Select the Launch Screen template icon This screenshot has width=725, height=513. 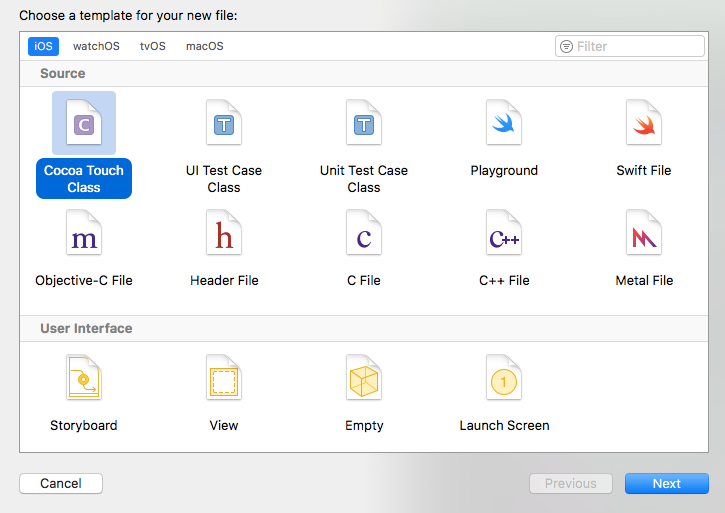pyautogui.click(x=504, y=377)
